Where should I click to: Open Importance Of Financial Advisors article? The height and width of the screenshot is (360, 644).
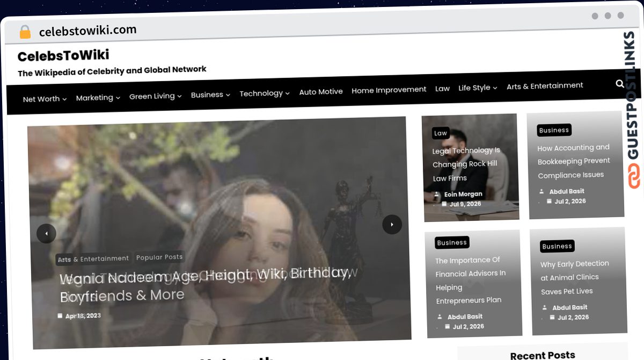click(x=470, y=280)
